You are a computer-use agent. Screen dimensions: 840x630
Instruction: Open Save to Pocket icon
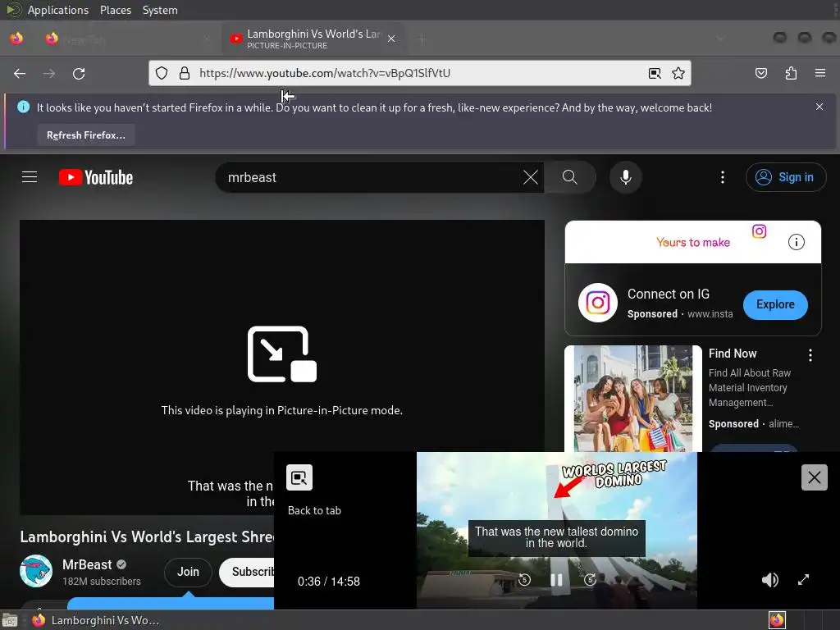761,73
